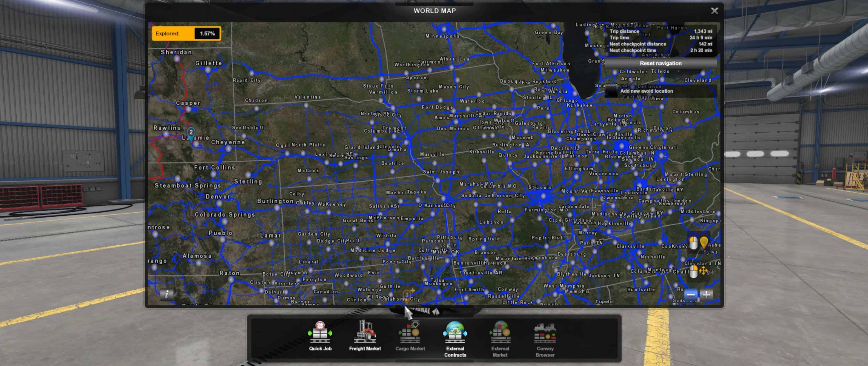Zoom in the map with plus button
868x366 pixels.
click(x=706, y=294)
